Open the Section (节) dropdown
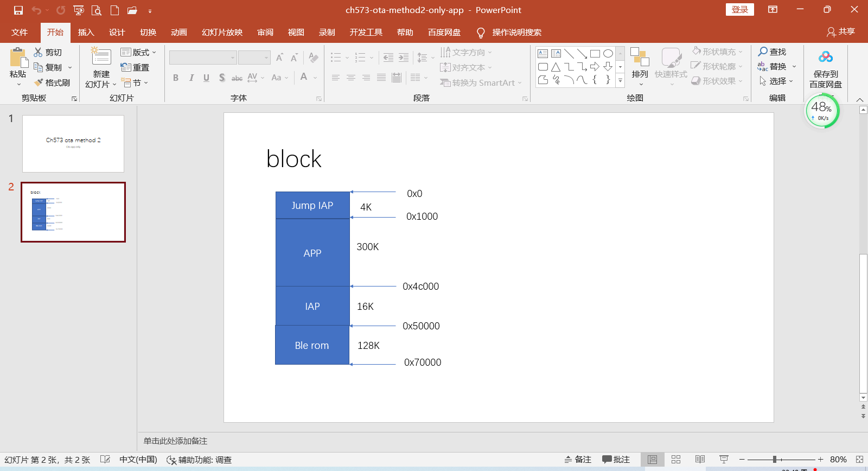 point(135,82)
